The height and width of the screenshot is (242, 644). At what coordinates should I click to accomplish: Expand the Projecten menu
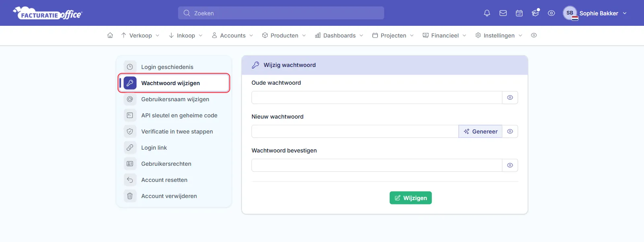pos(393,35)
